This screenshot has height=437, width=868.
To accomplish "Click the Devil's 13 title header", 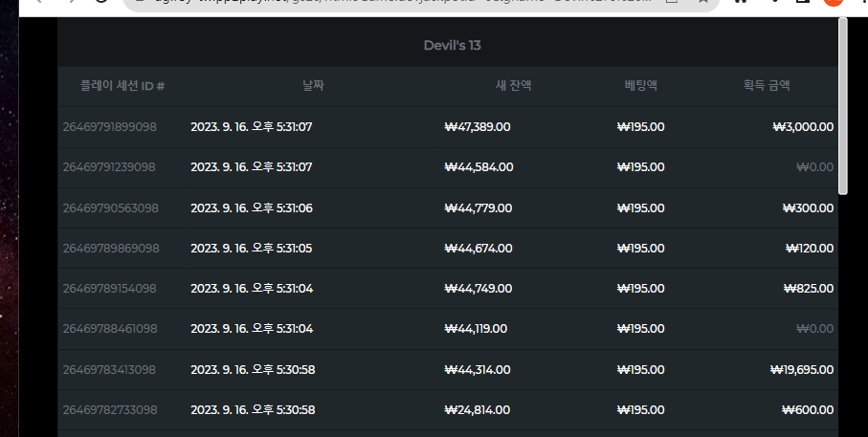I will coord(453,45).
